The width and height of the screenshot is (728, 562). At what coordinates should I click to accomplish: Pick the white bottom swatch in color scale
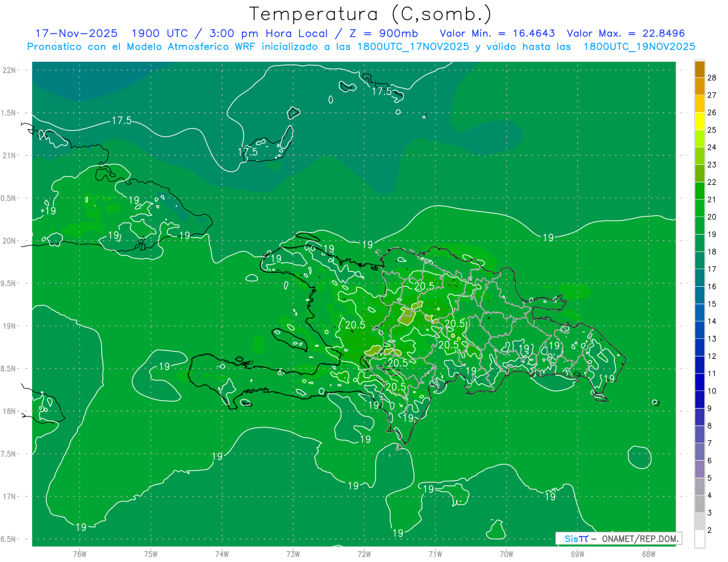(x=699, y=538)
